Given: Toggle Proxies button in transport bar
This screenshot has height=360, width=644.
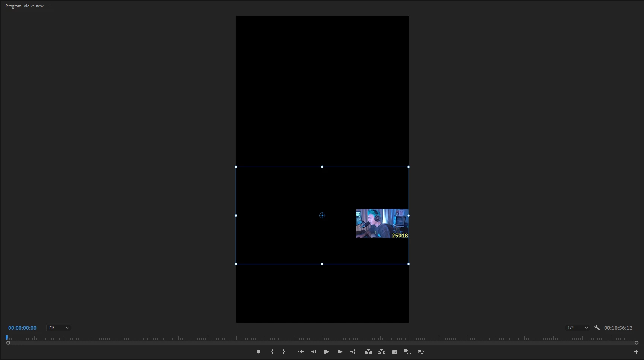Looking at the screenshot, I should 421,352.
